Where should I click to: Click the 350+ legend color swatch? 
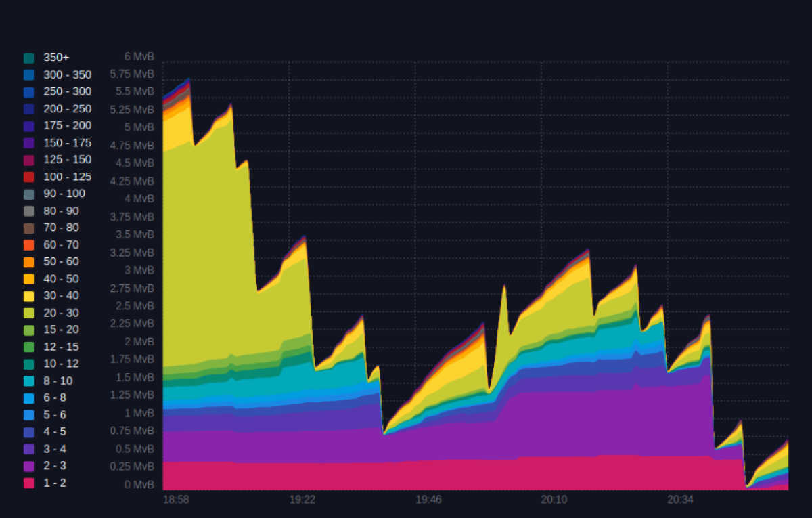28,58
